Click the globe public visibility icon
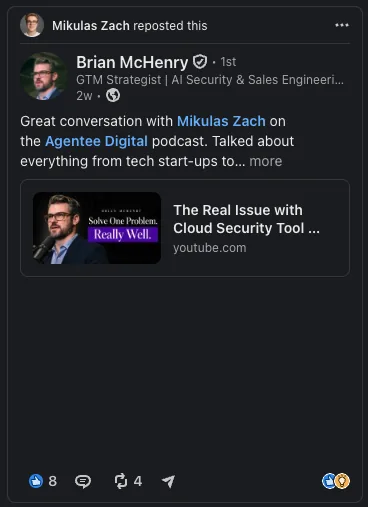Image resolution: width=368 pixels, height=507 pixels. [113, 96]
